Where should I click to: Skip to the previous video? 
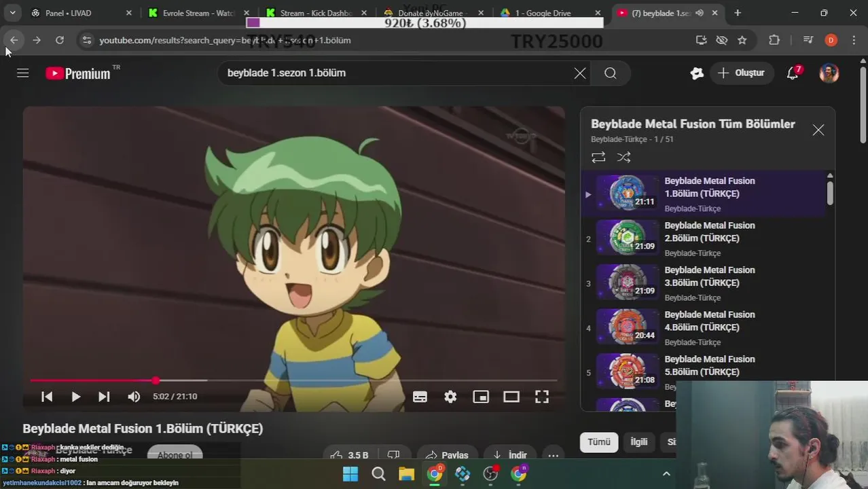[x=47, y=397]
